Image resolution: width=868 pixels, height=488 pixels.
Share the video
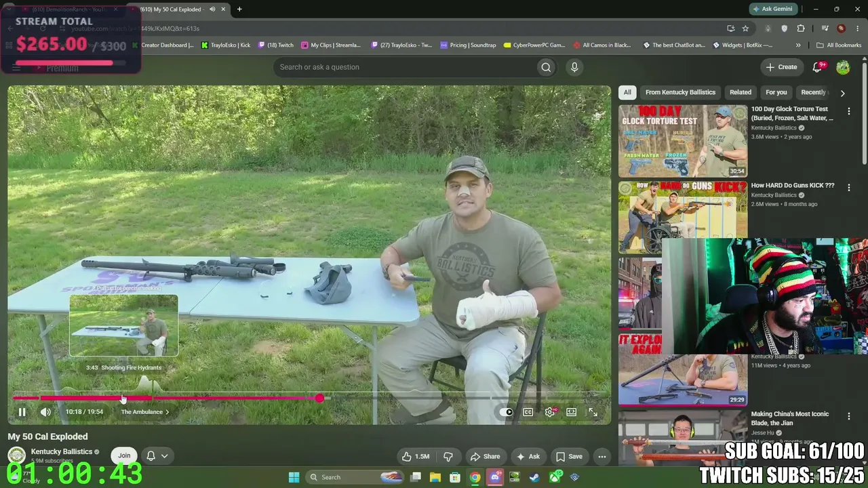pyautogui.click(x=485, y=456)
